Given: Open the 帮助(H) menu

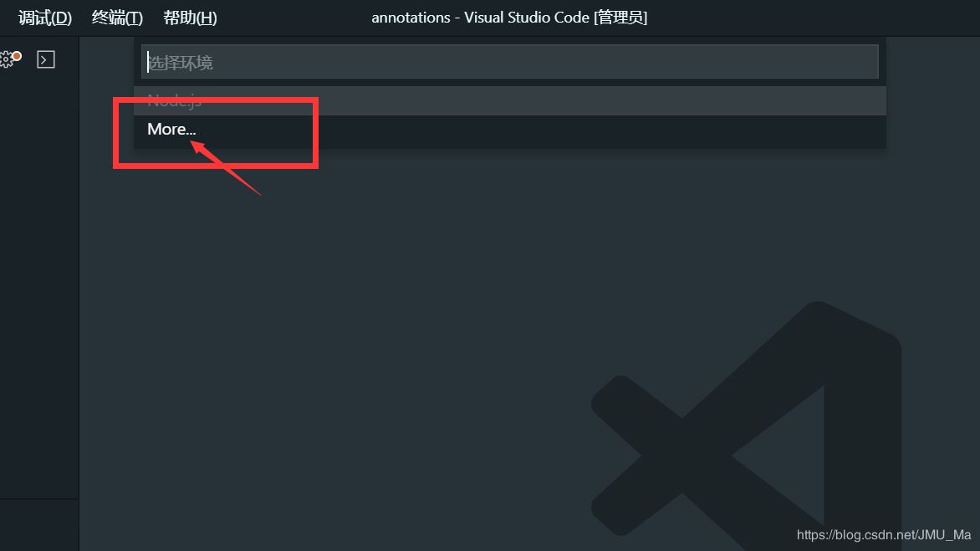Looking at the screenshot, I should [x=190, y=18].
